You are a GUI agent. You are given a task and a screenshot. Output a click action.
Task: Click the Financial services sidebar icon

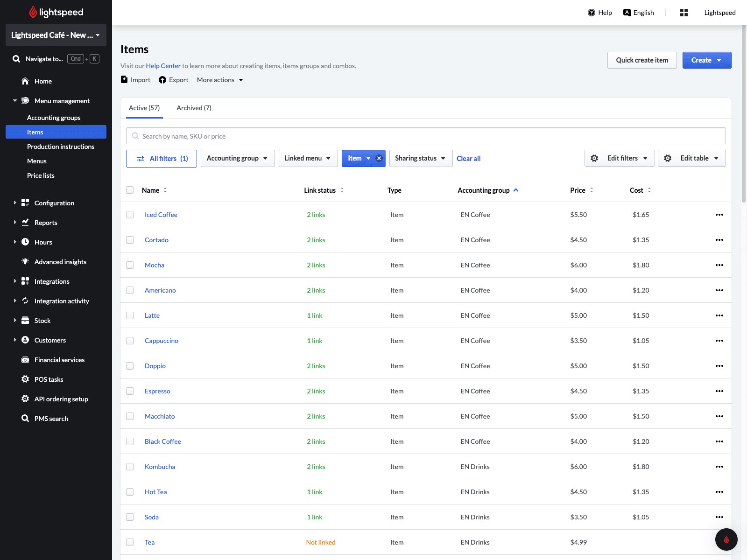click(x=25, y=360)
